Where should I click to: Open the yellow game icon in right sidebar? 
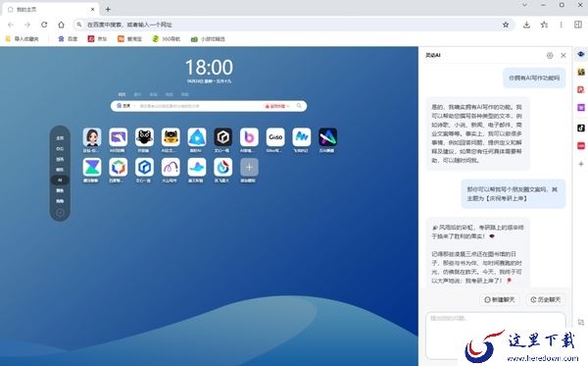coord(581,72)
